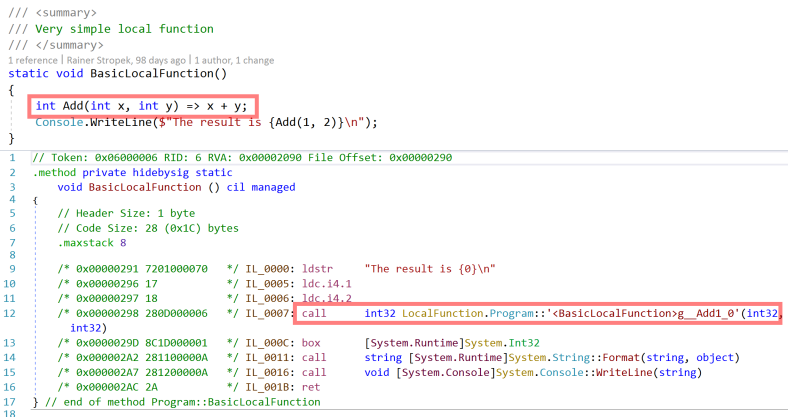Click 'hidebysig' keyword on IL line 2
The height and width of the screenshot is (417, 788).
coord(161,173)
